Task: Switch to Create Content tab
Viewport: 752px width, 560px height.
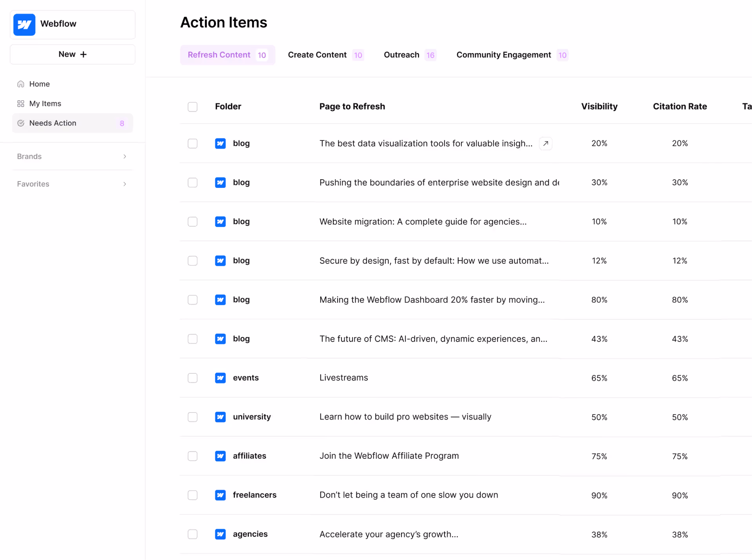Action: (x=326, y=55)
